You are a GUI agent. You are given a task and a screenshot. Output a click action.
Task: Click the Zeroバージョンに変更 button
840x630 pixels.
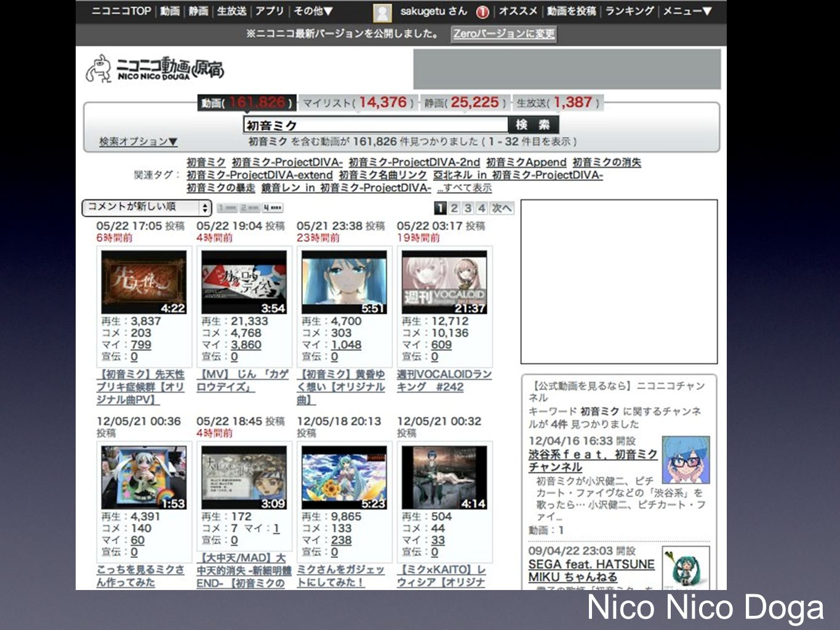pyautogui.click(x=504, y=34)
